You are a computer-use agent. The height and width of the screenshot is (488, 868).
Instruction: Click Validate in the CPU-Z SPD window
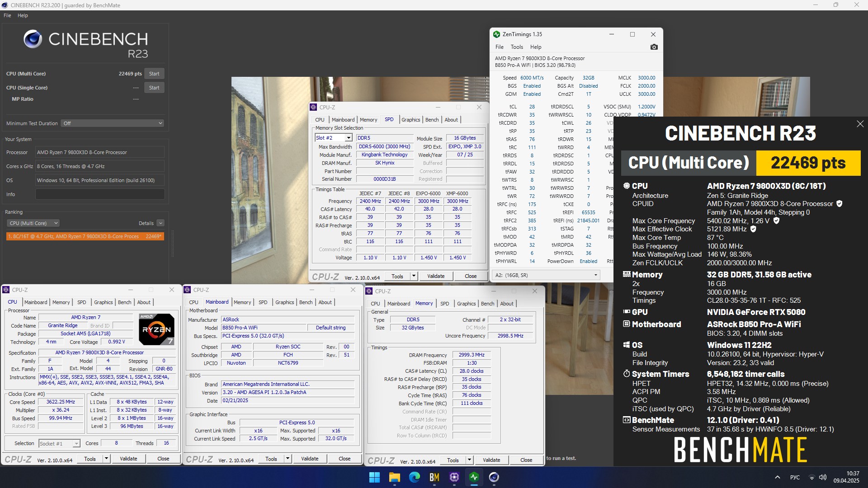click(x=436, y=276)
